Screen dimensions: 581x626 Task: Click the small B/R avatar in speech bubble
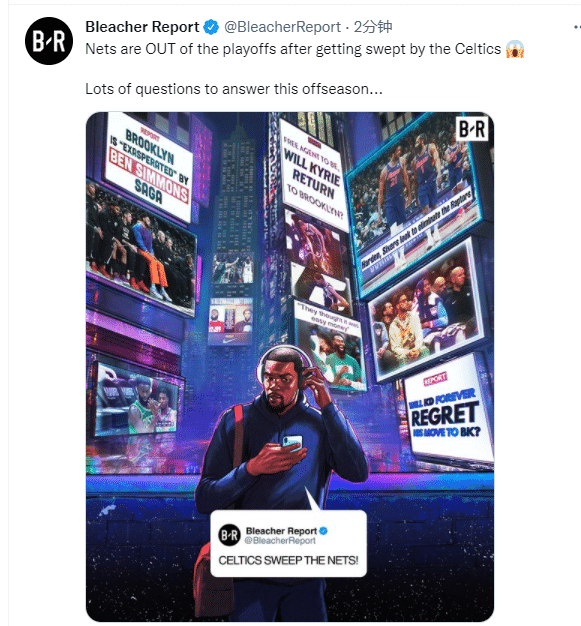pos(230,535)
